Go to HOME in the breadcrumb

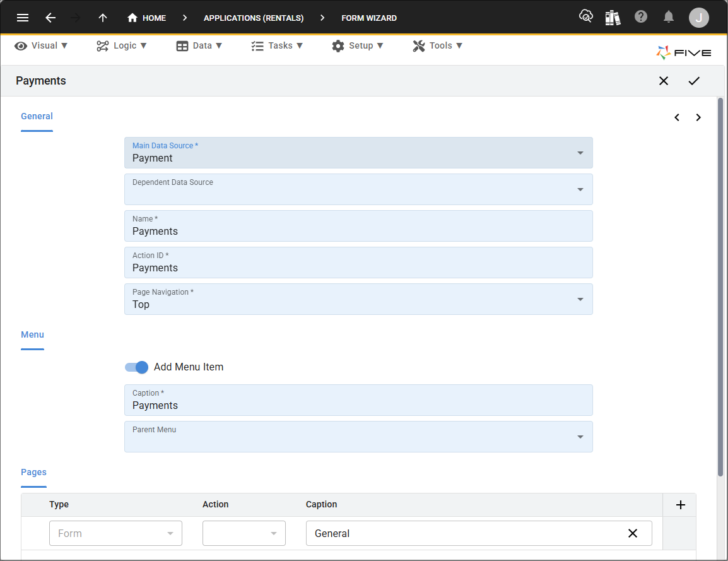pyautogui.click(x=147, y=18)
